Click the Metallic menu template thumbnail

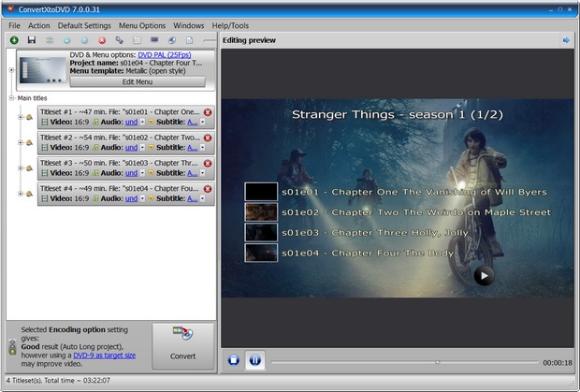point(42,70)
